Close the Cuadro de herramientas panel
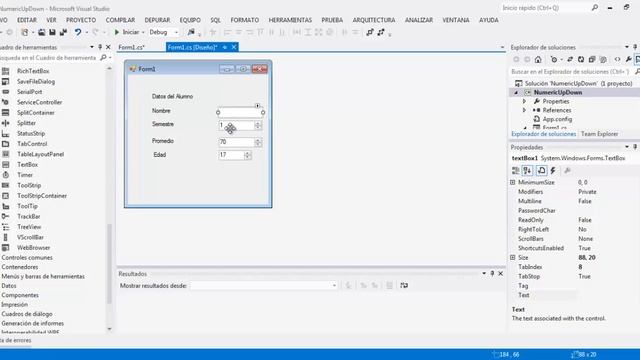The height and width of the screenshot is (360, 640). click(x=108, y=47)
